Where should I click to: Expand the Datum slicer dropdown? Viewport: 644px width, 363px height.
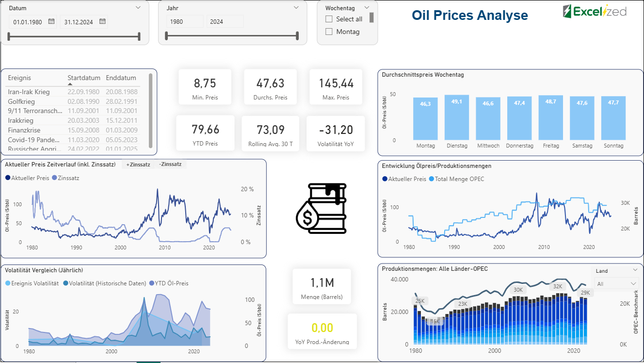pos(138,8)
